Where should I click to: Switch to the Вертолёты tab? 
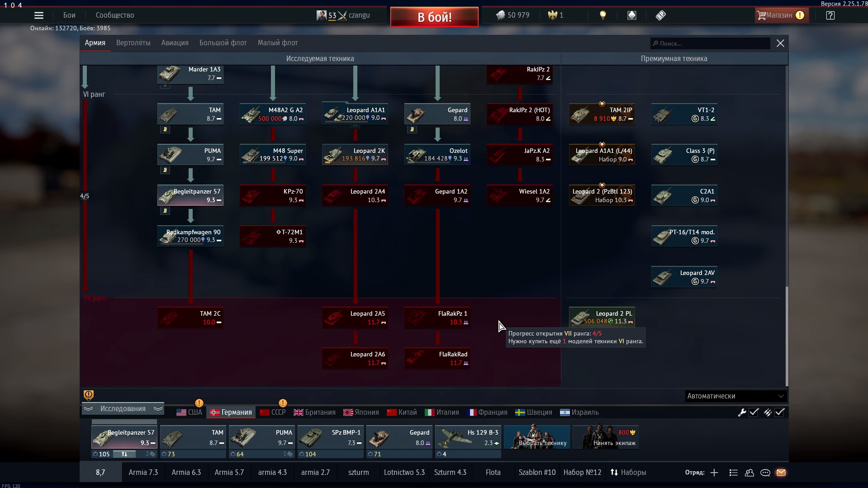tap(133, 43)
